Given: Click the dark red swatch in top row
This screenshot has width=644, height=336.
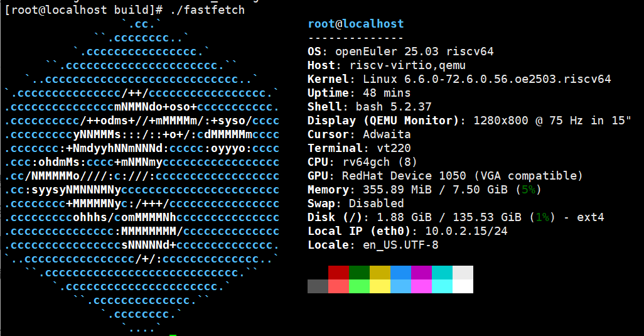Looking at the screenshot, I should (x=338, y=273).
